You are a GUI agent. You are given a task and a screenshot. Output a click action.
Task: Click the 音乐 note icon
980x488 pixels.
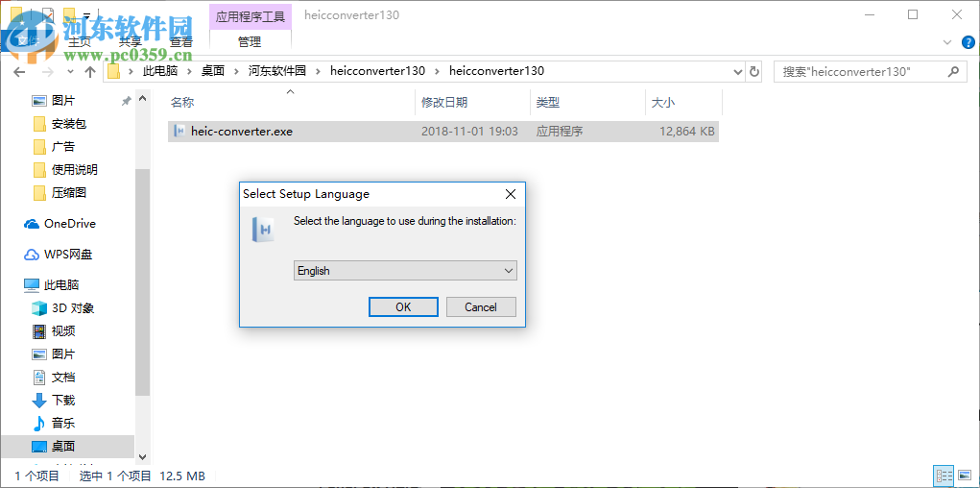pos(39,423)
